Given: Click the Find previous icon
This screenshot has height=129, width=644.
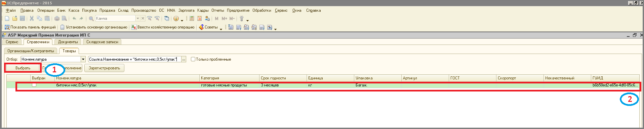Looking at the screenshot, I should tap(157, 18).
